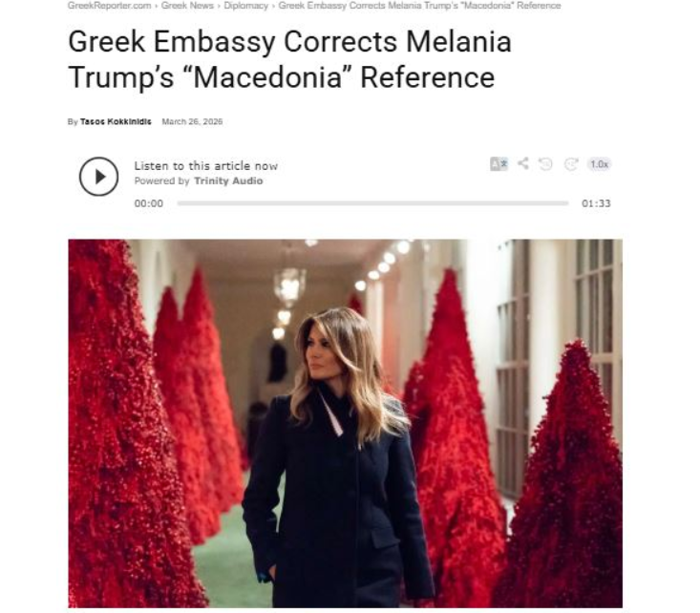Image resolution: width=700 pixels, height=613 pixels.
Task: Seek to middle of audio progress bar
Action: click(372, 203)
